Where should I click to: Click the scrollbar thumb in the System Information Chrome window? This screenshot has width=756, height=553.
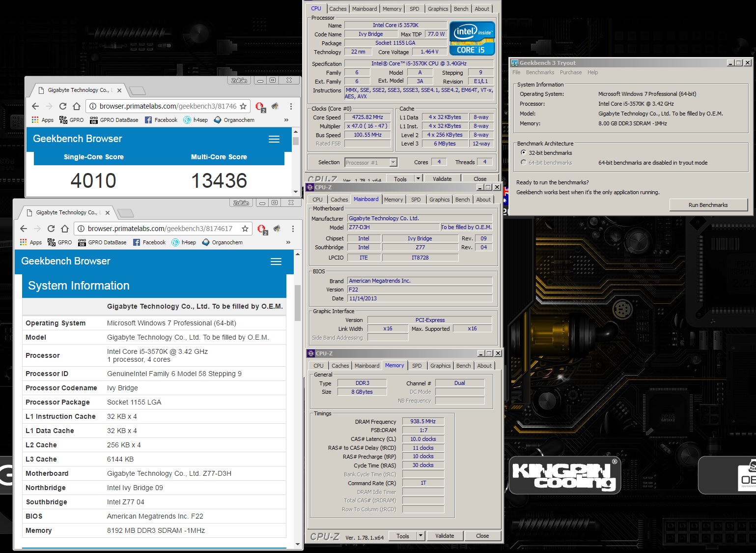pos(297,302)
